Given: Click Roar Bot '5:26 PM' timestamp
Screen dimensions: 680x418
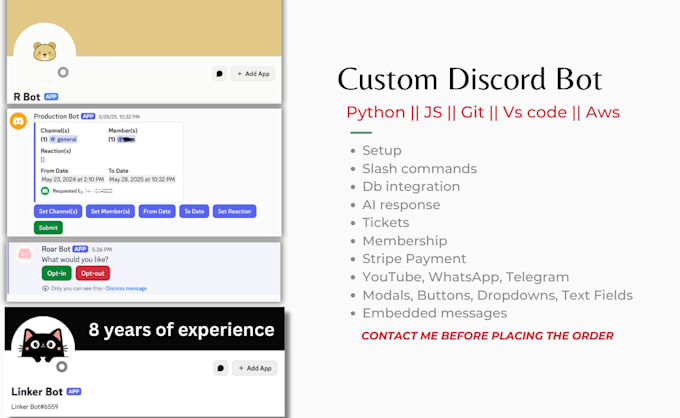Looking at the screenshot, I should pyautogui.click(x=102, y=249).
